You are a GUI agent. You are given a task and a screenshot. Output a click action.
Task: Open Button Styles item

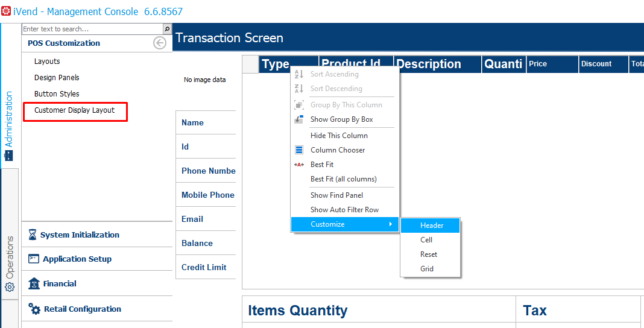coord(57,94)
